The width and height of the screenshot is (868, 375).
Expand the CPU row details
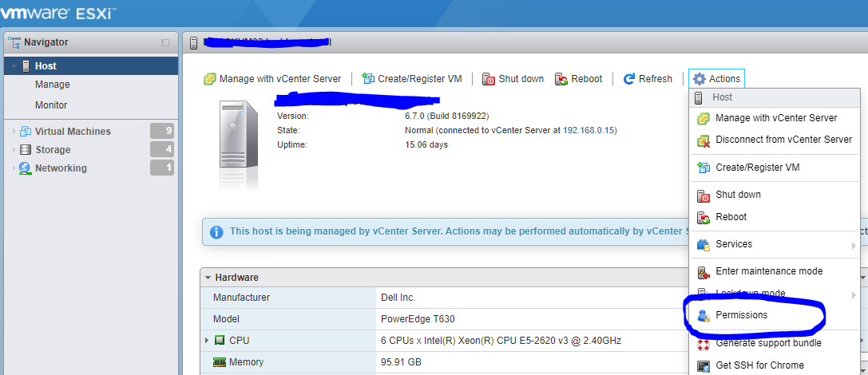(208, 341)
